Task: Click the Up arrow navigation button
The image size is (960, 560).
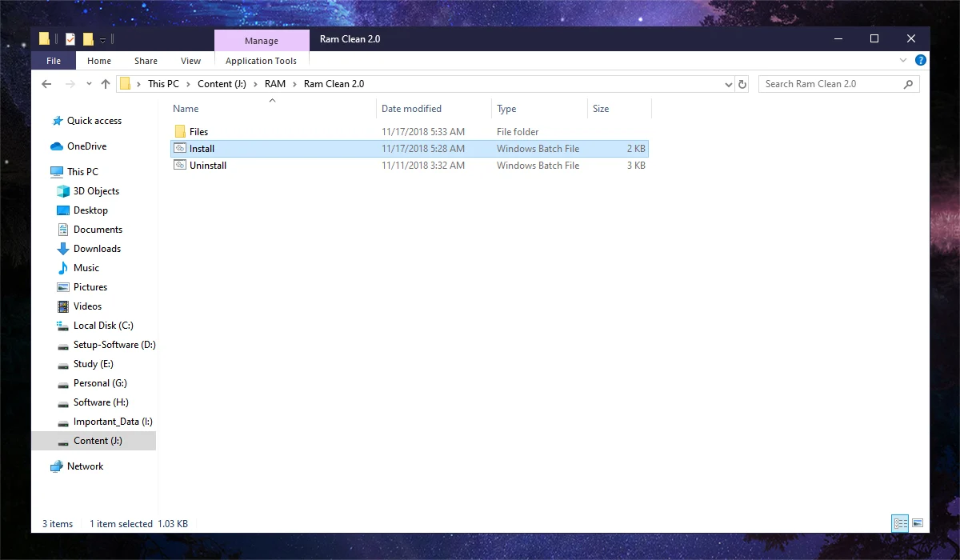Action: tap(106, 84)
